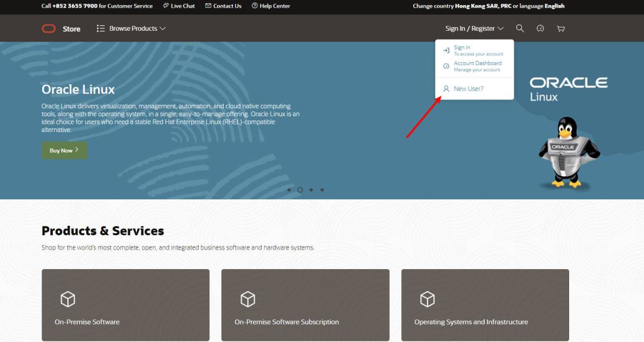
Task: Open the On-Premise Software Subscription card
Action: (x=305, y=305)
